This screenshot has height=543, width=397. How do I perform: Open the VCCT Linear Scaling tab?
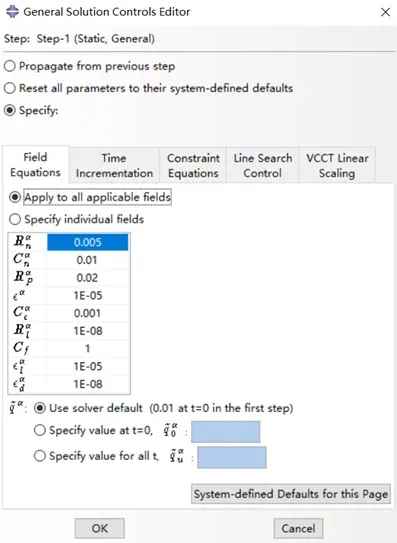pos(337,166)
